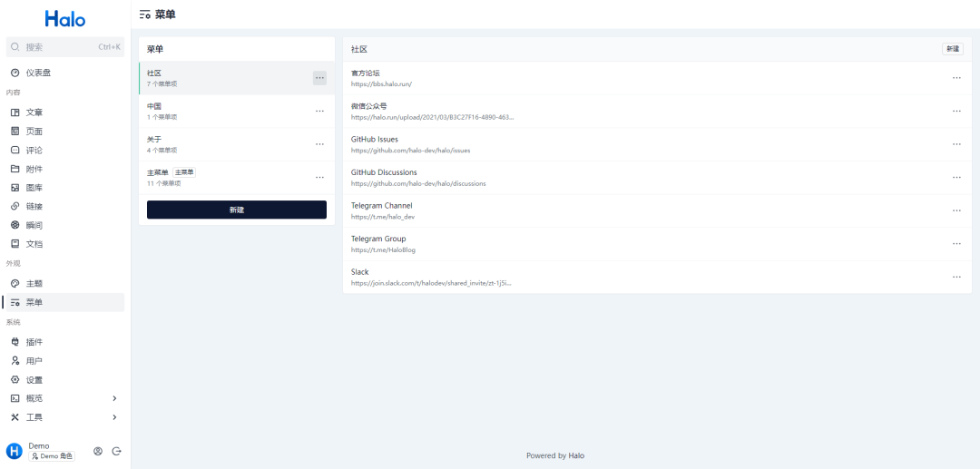Open more options for 关于 menu
The image size is (980, 469).
319,144
